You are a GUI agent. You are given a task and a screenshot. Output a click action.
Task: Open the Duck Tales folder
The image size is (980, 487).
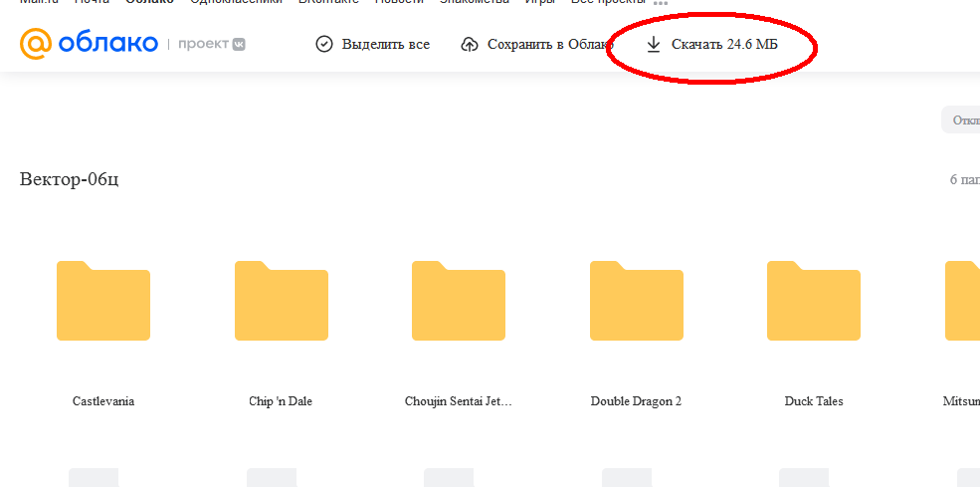pyautogui.click(x=814, y=301)
